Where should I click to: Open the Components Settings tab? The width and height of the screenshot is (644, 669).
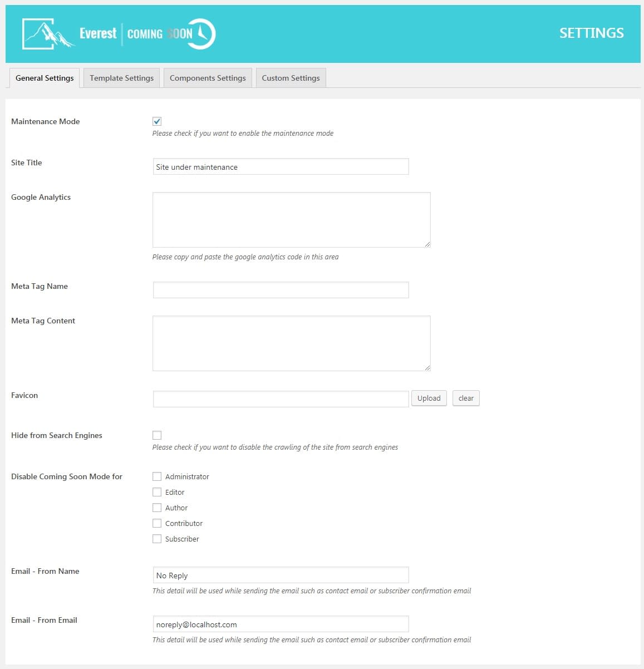(x=208, y=78)
